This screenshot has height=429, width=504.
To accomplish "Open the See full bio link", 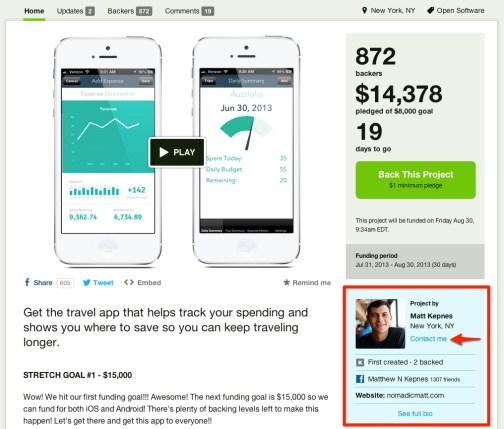I will 415,414.
